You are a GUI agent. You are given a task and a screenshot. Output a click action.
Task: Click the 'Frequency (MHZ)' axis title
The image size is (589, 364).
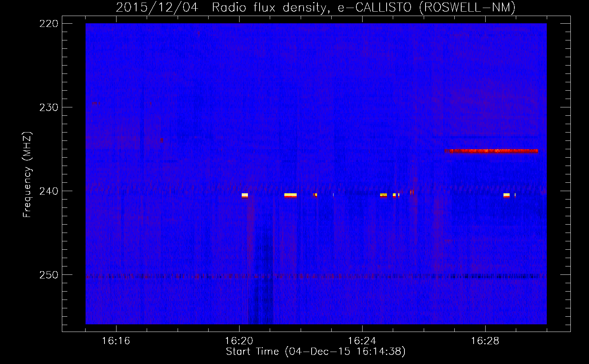27,175
